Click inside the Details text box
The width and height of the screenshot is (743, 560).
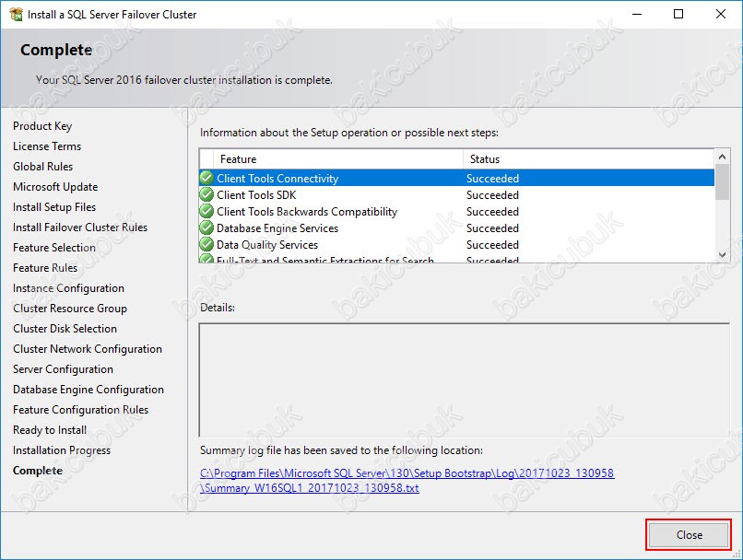[x=464, y=380]
